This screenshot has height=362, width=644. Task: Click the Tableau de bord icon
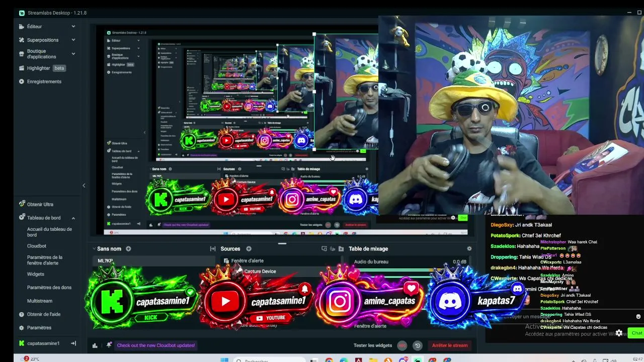pyautogui.click(x=22, y=218)
